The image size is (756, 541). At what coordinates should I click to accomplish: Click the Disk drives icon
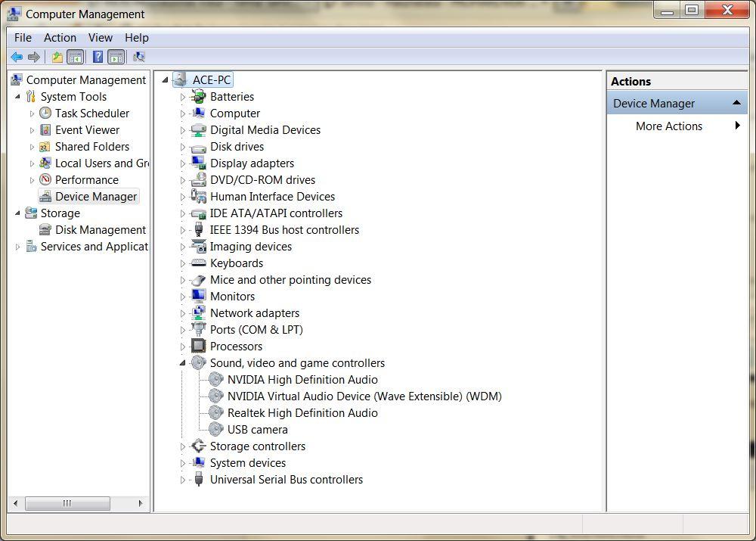tap(198, 148)
